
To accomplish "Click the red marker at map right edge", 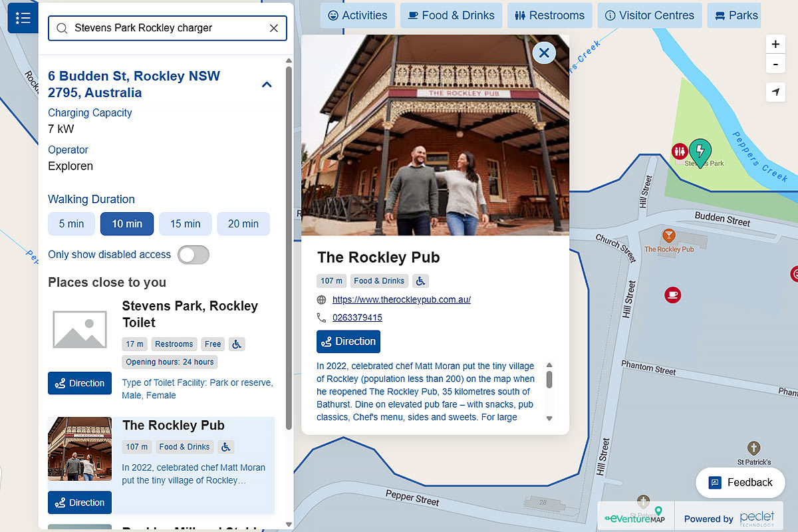I will point(794,273).
